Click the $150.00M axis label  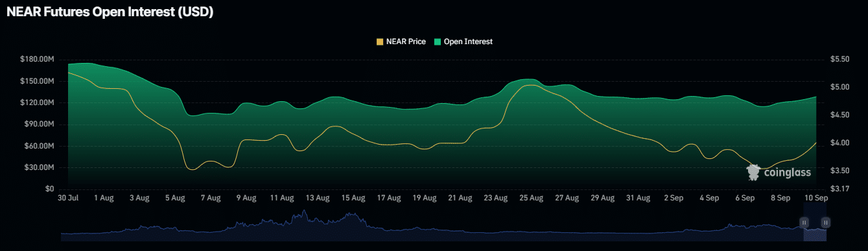[x=37, y=81]
